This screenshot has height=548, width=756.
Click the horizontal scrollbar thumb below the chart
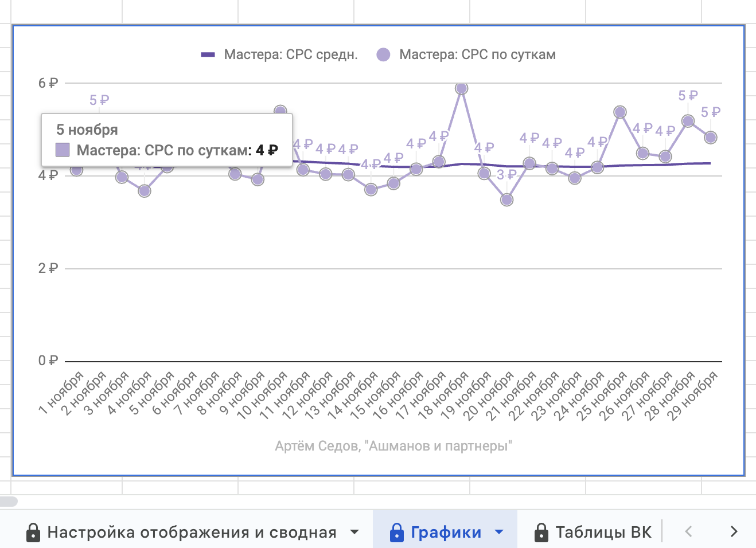[x=9, y=502]
